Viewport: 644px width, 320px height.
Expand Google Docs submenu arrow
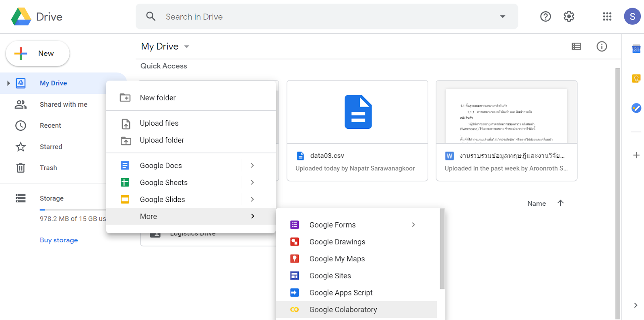[252, 165]
